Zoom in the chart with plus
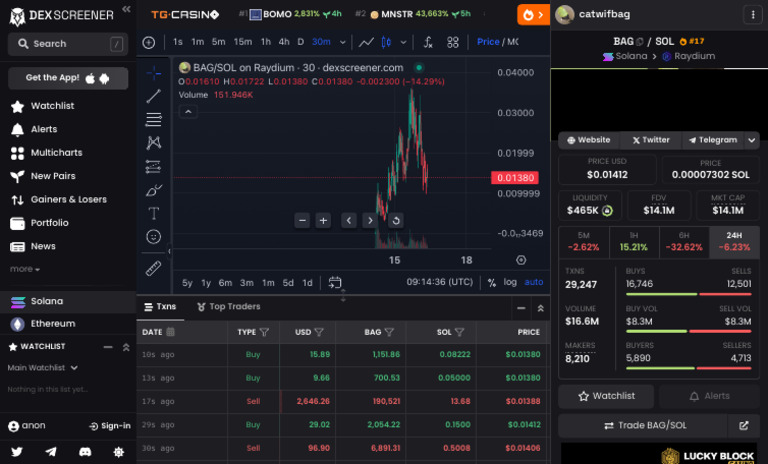768x464 pixels. click(x=323, y=221)
